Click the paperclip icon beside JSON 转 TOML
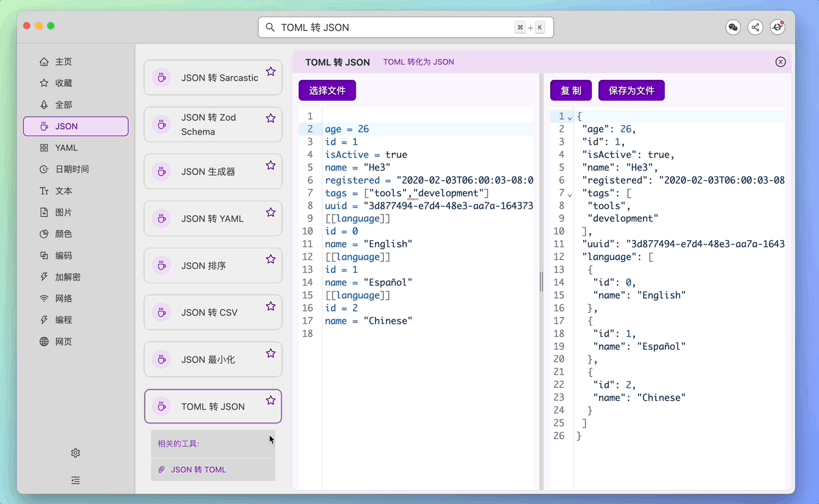This screenshot has height=504, width=819. [162, 470]
